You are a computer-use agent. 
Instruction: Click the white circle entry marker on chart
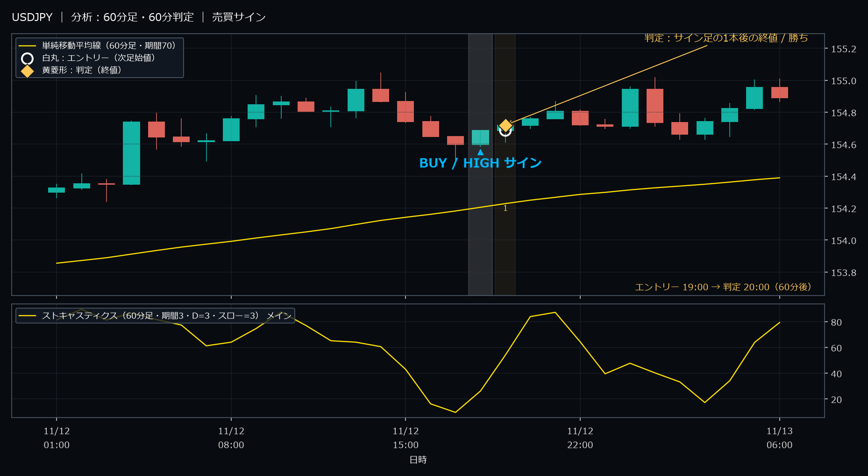point(505,130)
